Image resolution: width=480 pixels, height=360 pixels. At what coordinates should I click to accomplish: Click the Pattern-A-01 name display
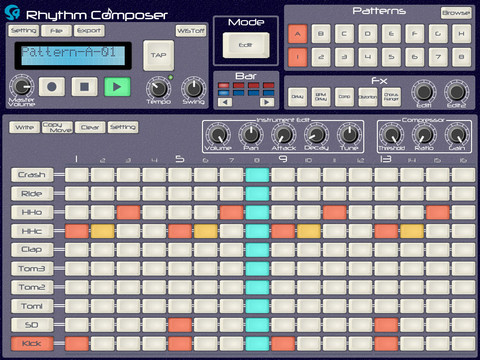[73, 55]
